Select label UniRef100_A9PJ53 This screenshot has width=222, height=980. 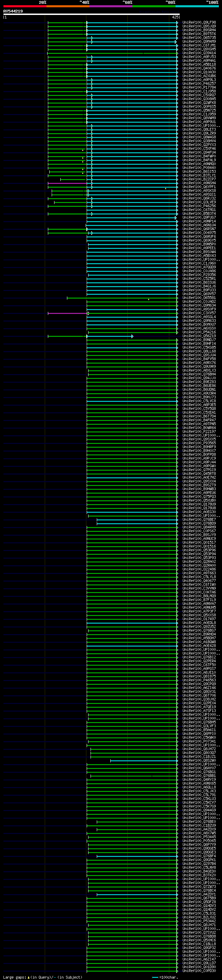tap(199, 57)
